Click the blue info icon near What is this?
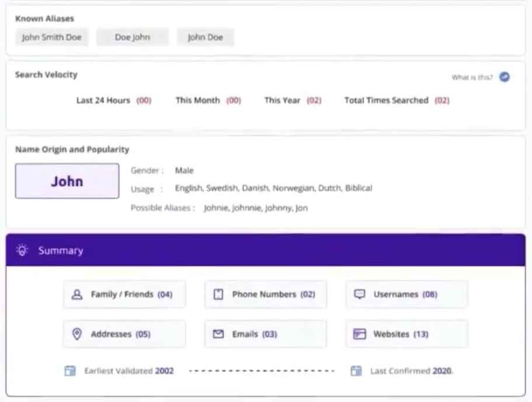 click(505, 77)
